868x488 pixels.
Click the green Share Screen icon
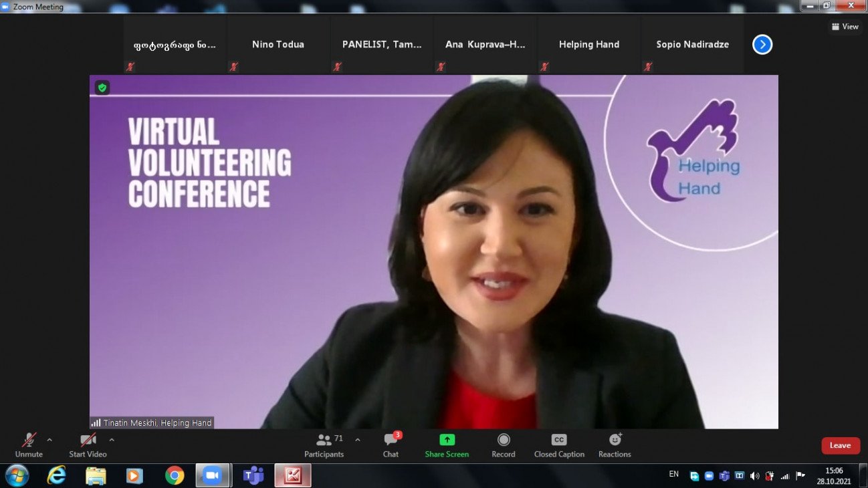click(447, 440)
